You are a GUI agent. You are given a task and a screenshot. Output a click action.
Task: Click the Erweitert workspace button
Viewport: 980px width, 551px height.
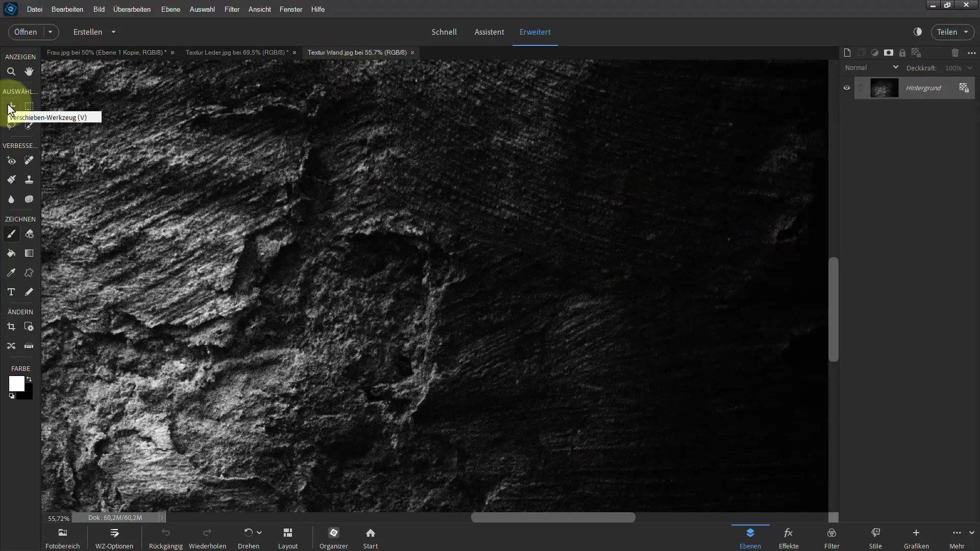pos(535,32)
